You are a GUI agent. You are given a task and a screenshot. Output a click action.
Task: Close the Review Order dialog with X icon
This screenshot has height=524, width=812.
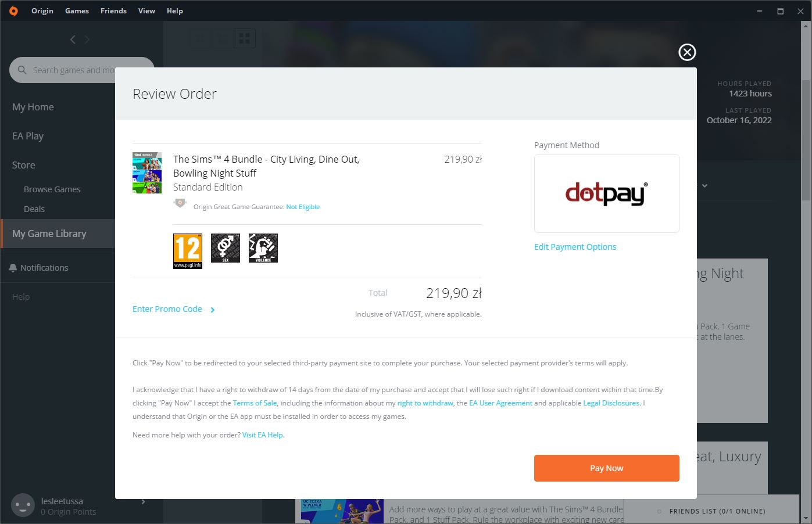687,52
